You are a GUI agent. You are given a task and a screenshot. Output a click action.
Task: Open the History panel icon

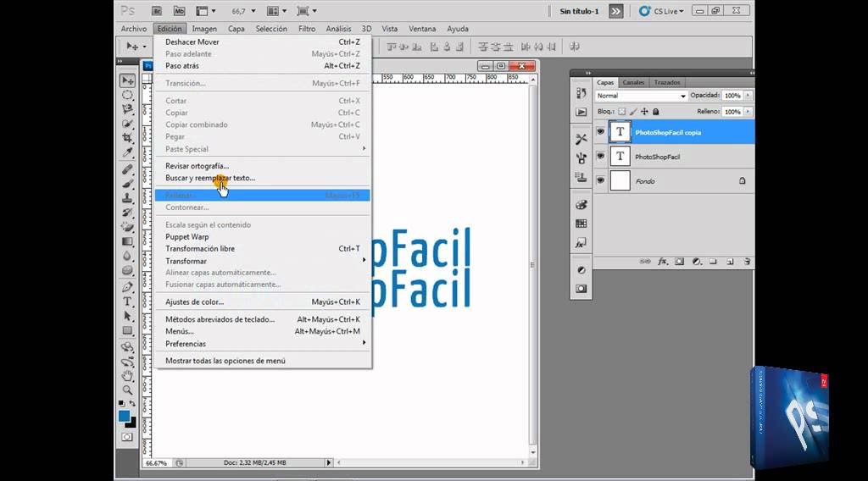click(581, 93)
